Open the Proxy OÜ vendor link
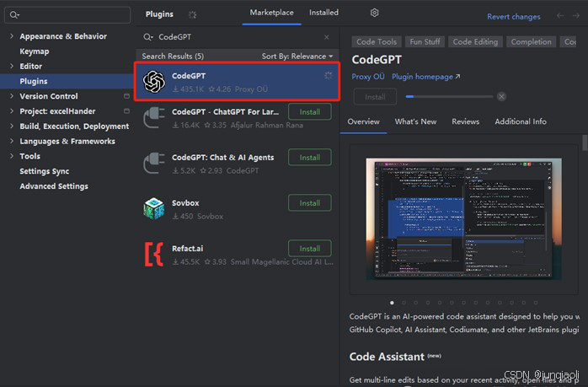This screenshot has width=588, height=387. click(368, 77)
